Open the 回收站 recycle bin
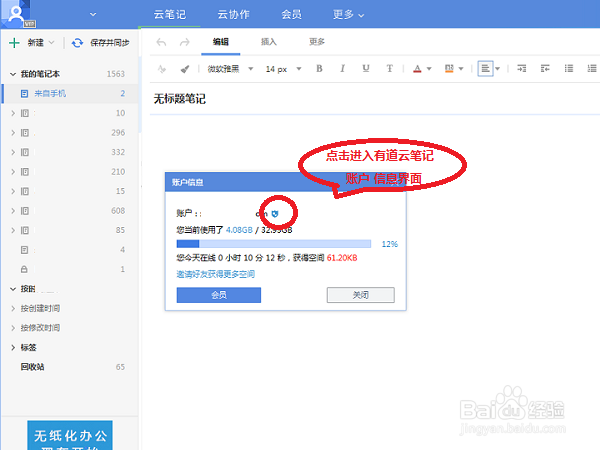Screen dimensions: 600x450 click(x=33, y=367)
